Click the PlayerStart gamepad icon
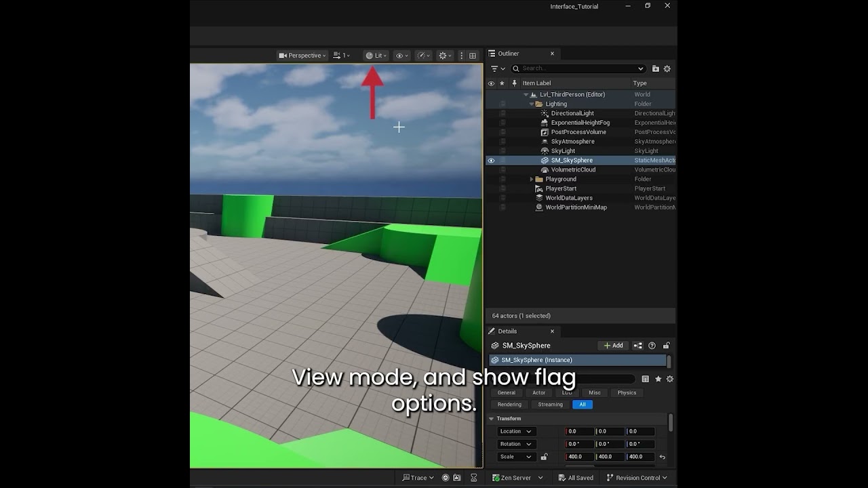 [x=539, y=188]
